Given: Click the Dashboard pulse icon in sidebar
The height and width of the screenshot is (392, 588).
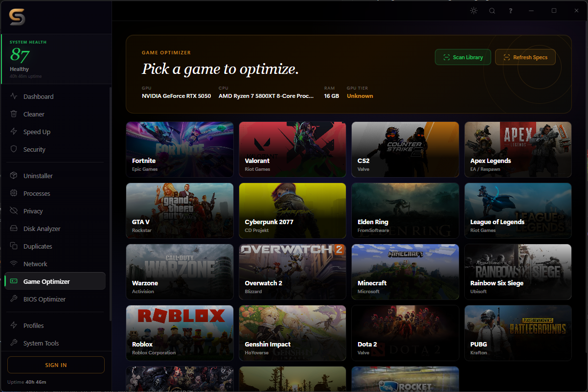Looking at the screenshot, I should point(14,96).
